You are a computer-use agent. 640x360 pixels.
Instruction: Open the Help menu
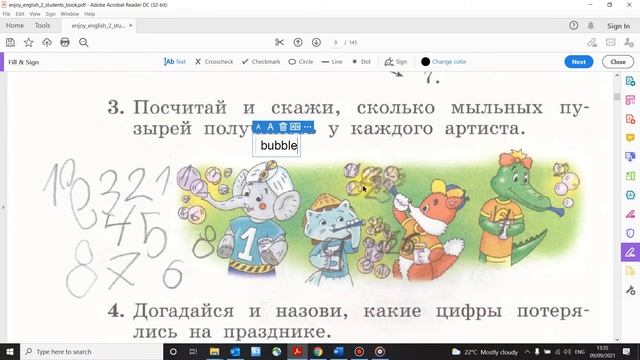[89, 14]
